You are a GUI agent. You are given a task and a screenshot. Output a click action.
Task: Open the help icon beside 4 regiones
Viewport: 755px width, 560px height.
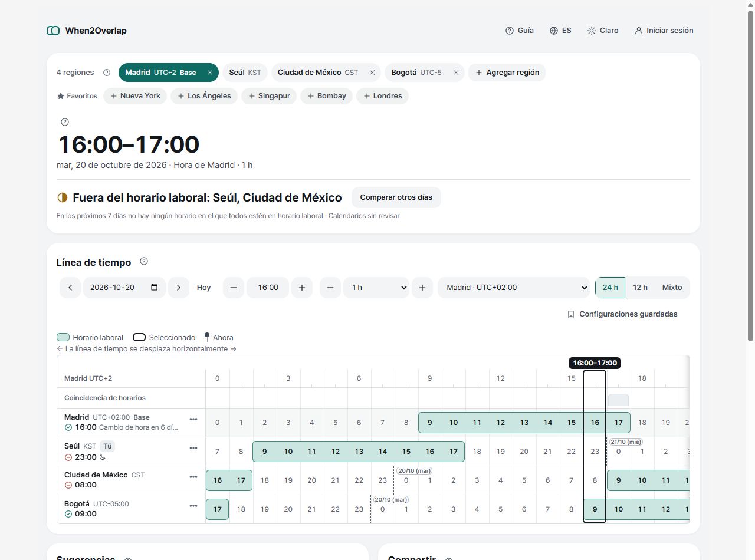[107, 73]
